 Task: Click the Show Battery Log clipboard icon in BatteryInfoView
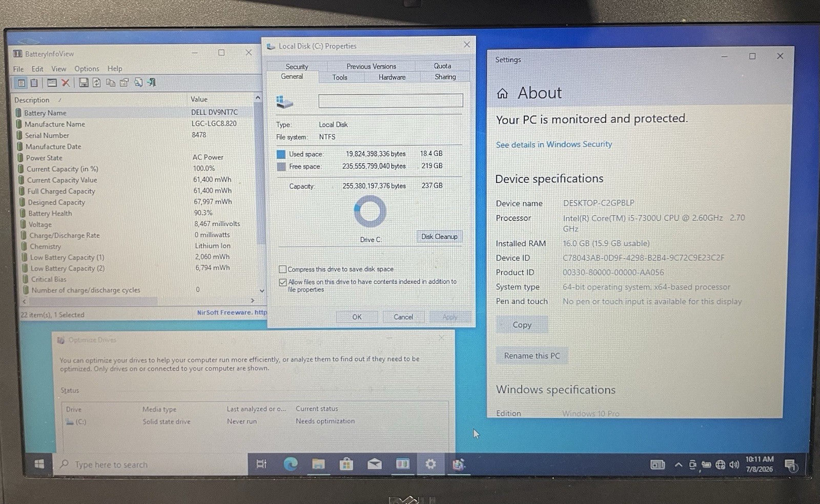tap(34, 82)
